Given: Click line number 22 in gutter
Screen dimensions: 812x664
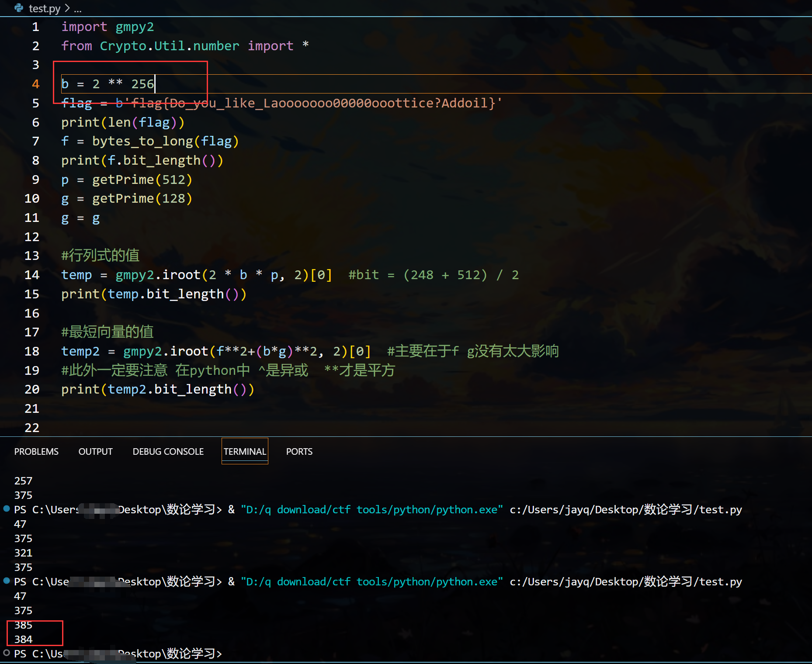Looking at the screenshot, I should click(32, 428).
